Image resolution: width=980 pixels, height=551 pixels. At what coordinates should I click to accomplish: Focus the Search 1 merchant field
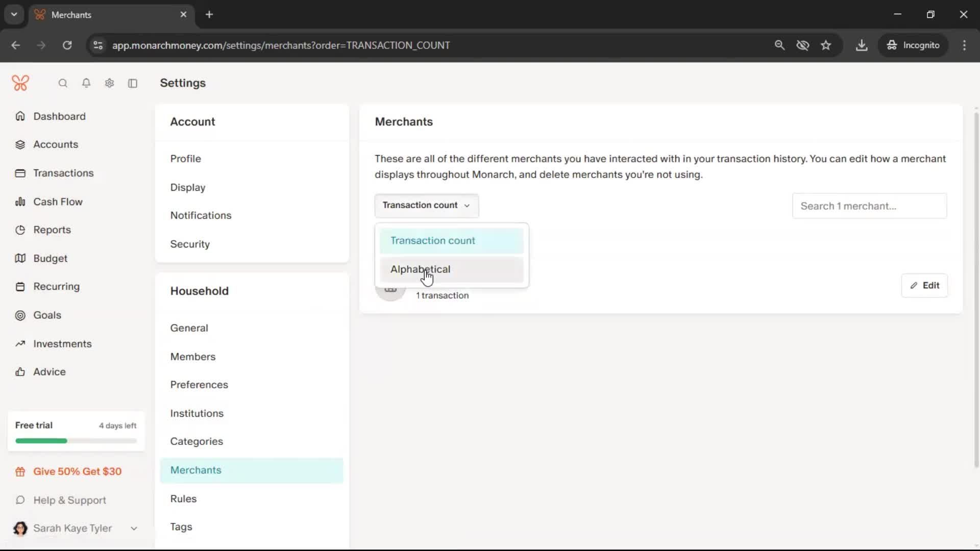tap(869, 206)
